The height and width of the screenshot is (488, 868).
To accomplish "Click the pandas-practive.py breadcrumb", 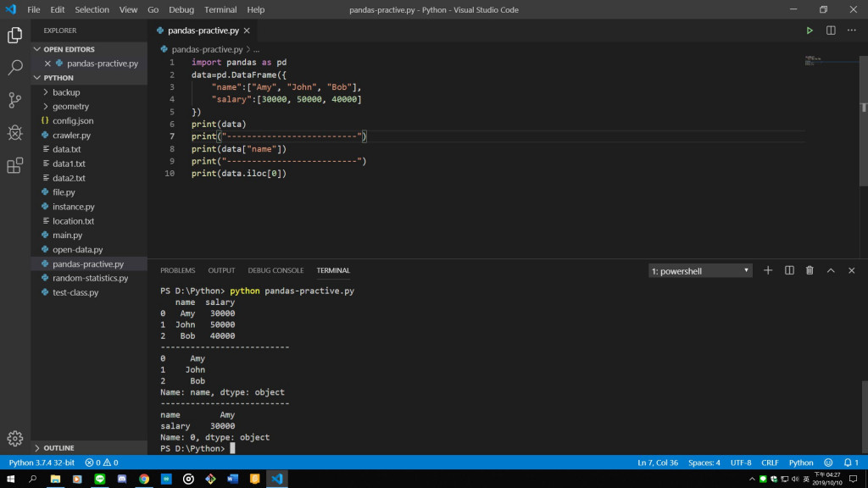I will 207,49.
